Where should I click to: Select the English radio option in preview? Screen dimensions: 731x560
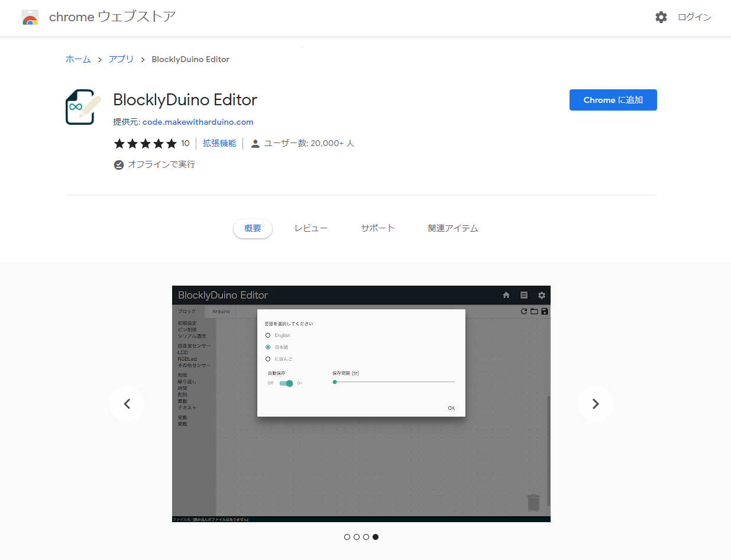pyautogui.click(x=268, y=335)
